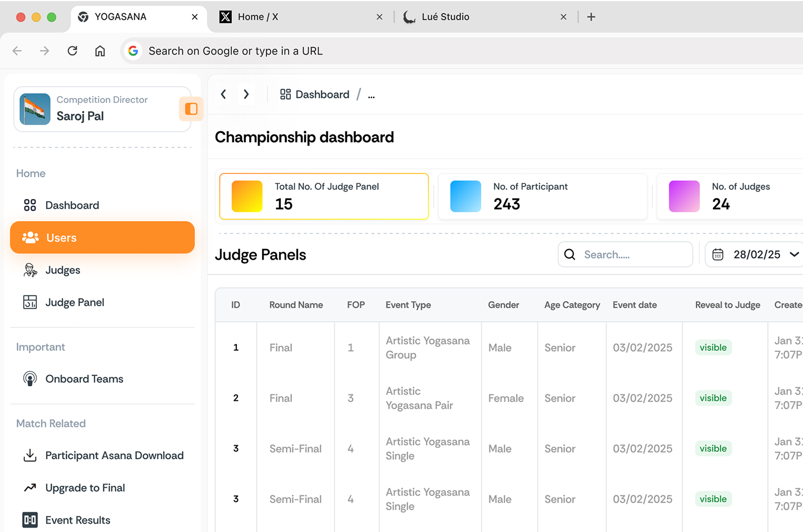The image size is (803, 532).
Task: Click the Dashboard breadcrumb link
Action: tap(315, 95)
